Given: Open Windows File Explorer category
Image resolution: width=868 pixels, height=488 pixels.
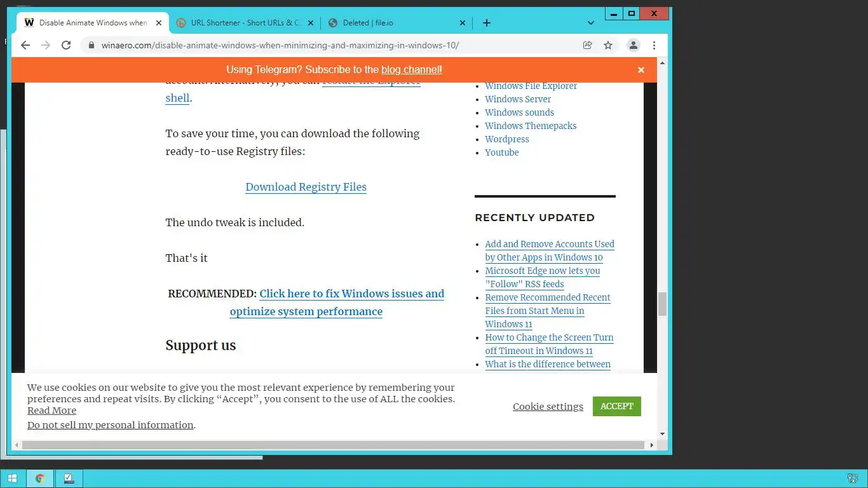Looking at the screenshot, I should tap(531, 86).
